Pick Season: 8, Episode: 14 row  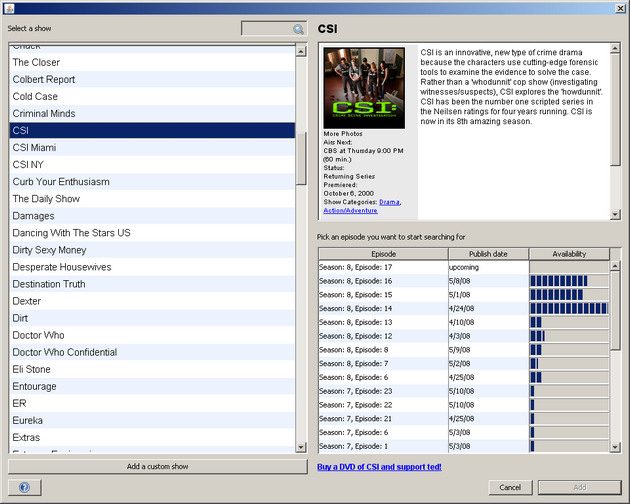464,308
